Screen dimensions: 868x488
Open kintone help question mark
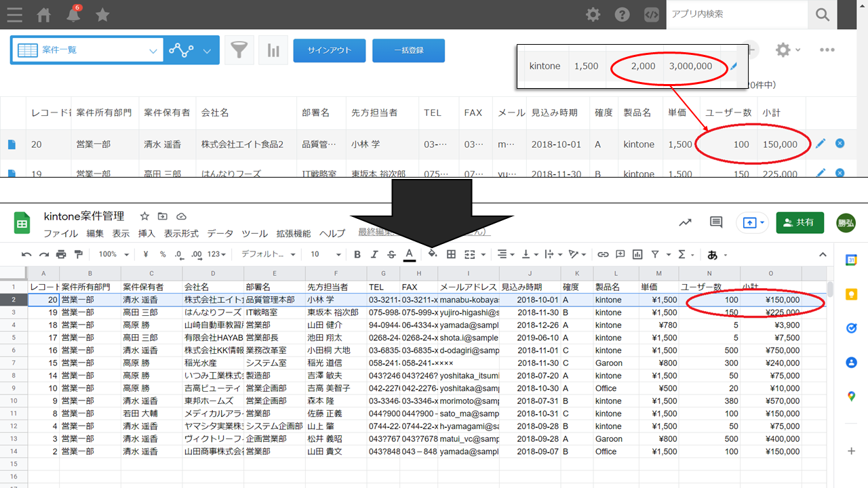[x=622, y=14]
